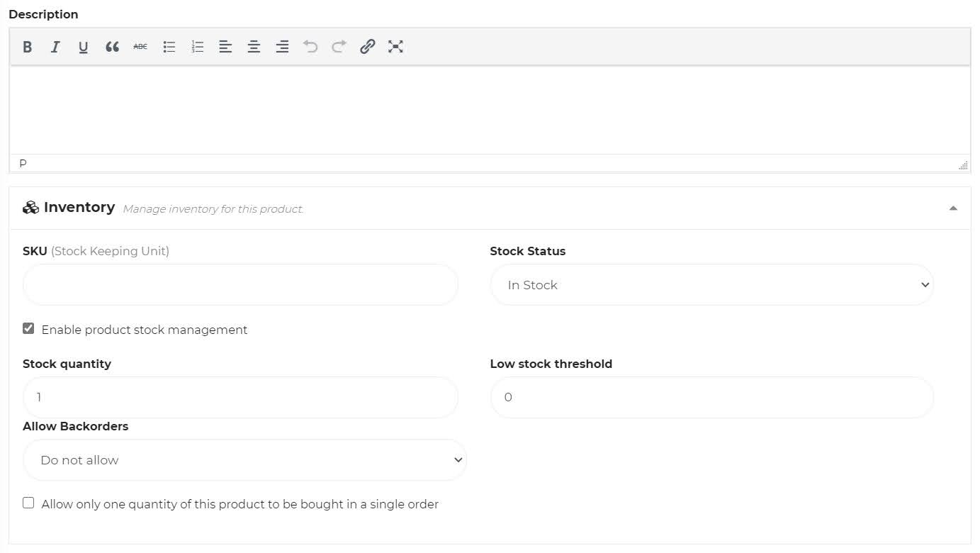This screenshot has width=980, height=553.
Task: Click the Stock quantity field
Action: (x=240, y=397)
